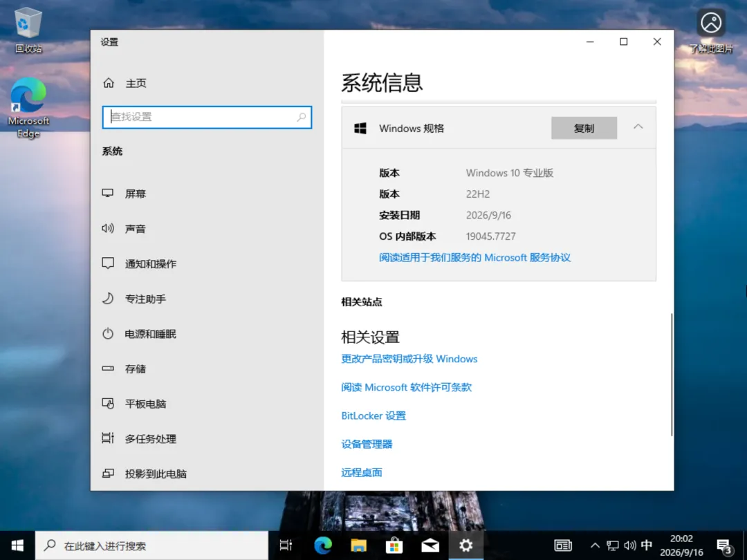Screen dimensions: 747x560
Task: Click the settings page vertical scrollbar
Action: (671, 374)
